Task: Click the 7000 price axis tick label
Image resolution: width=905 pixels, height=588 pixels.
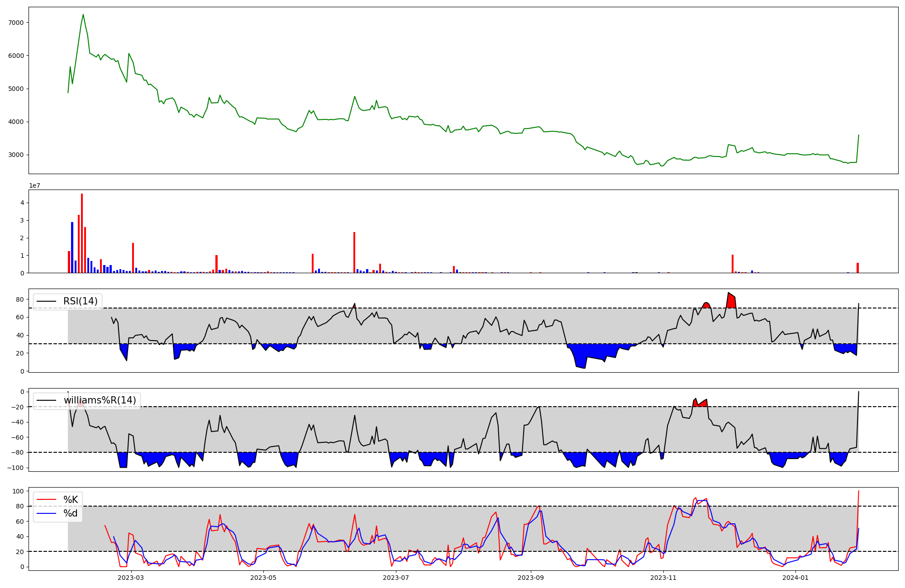Action: point(16,23)
